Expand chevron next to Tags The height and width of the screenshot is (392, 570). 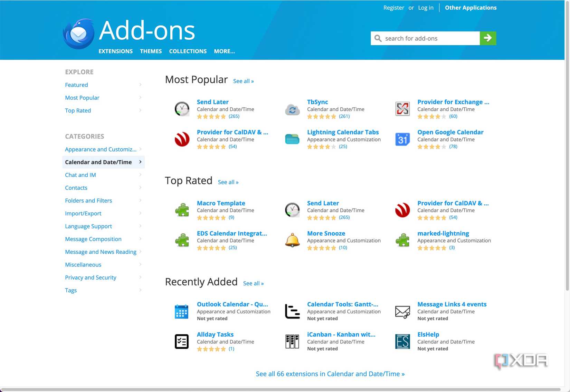(140, 290)
